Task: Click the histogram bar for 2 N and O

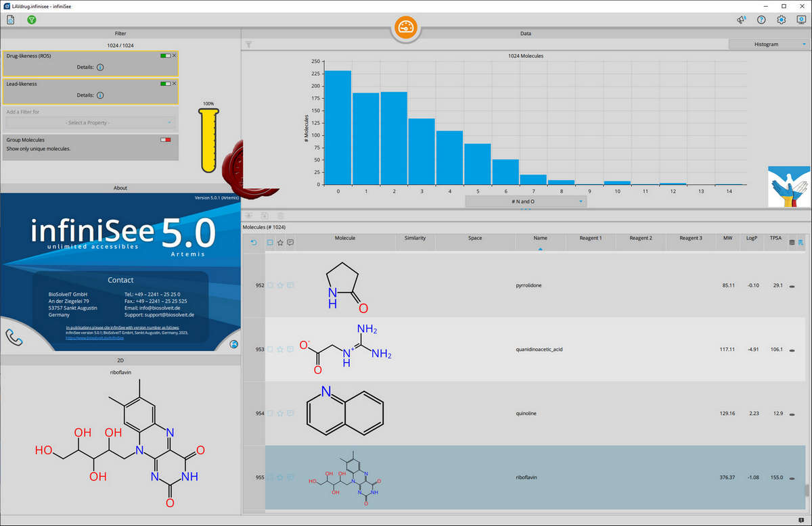Action: coord(394,138)
